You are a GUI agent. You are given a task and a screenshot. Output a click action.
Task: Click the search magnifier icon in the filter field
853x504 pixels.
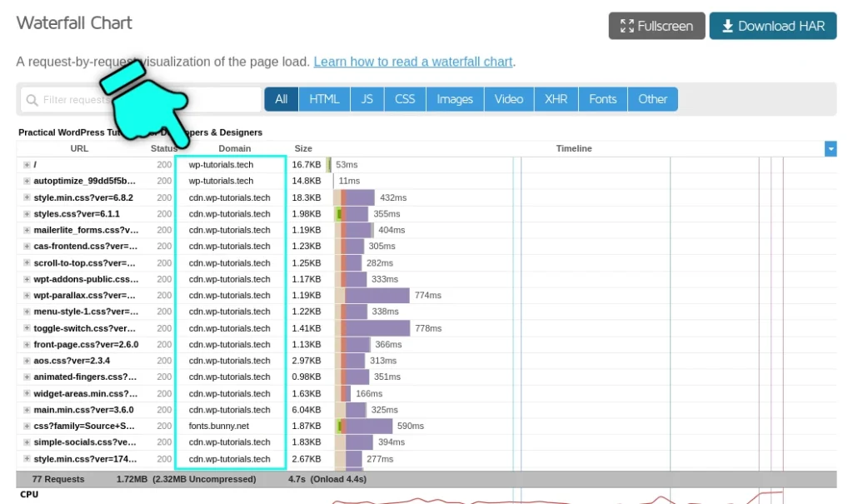pos(30,99)
